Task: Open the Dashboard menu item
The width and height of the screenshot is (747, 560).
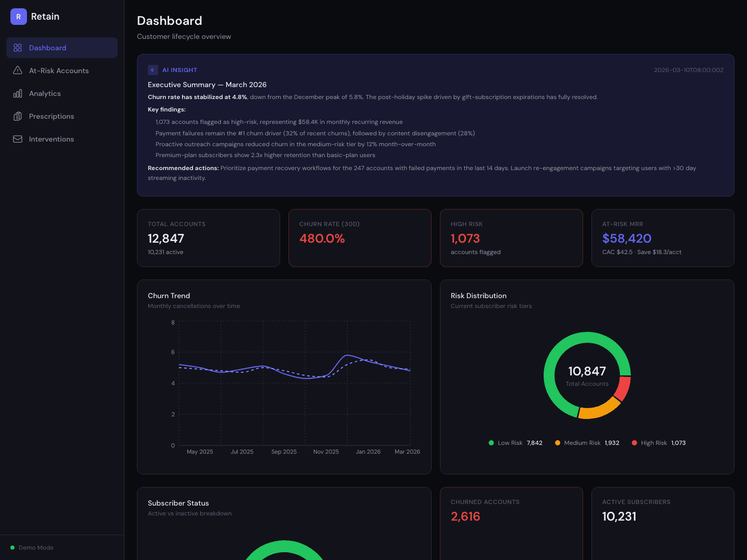Action: [62, 48]
